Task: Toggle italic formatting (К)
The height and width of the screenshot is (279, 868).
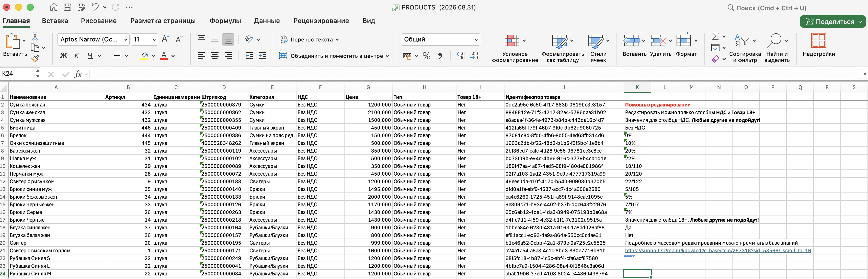Action: pos(77,56)
